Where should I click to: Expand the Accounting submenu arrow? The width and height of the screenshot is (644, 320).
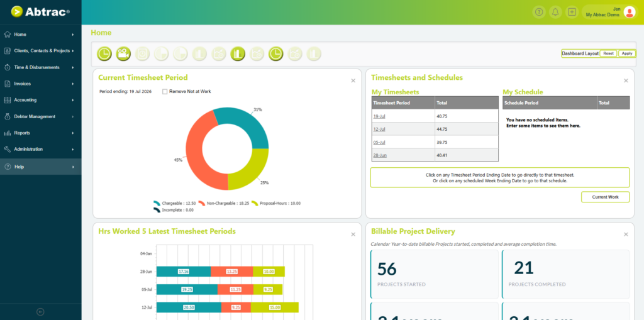(73, 100)
